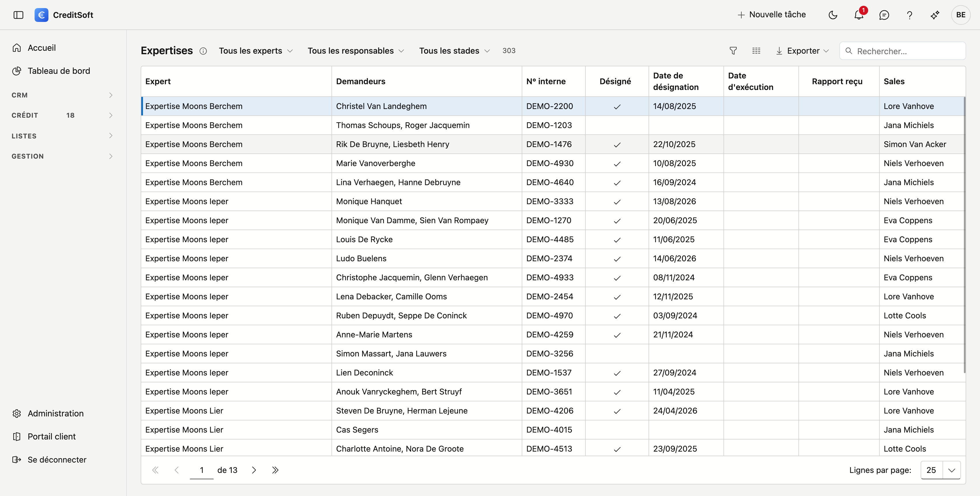Click the Désigné checkmark for DEMO-3333
This screenshot has height=496, width=980.
(617, 202)
